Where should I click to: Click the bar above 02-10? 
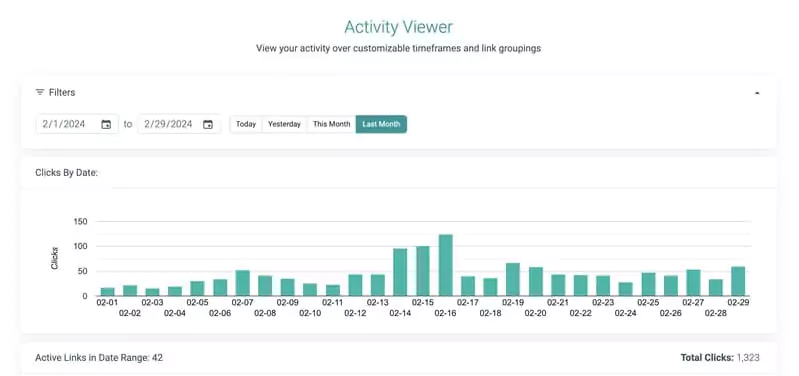310,289
